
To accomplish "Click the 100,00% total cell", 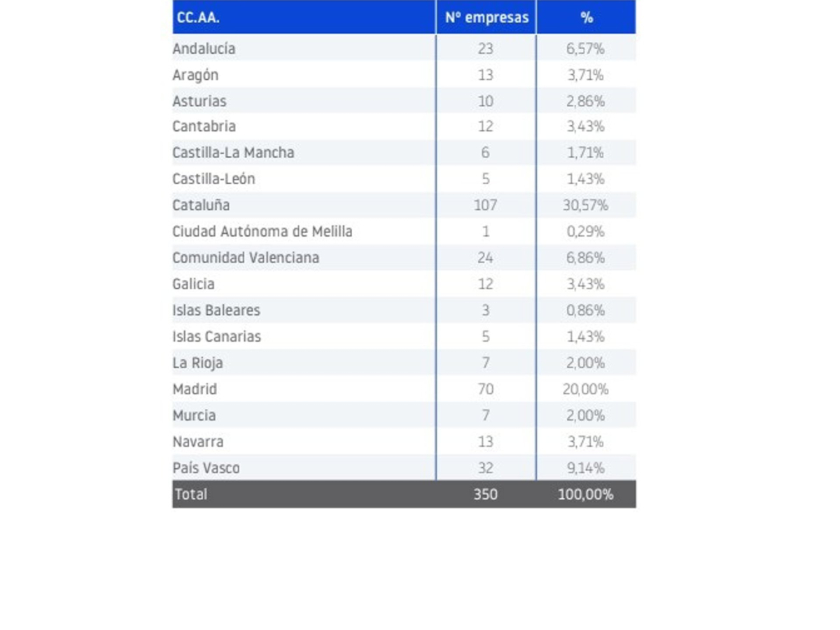I will tap(586, 494).
